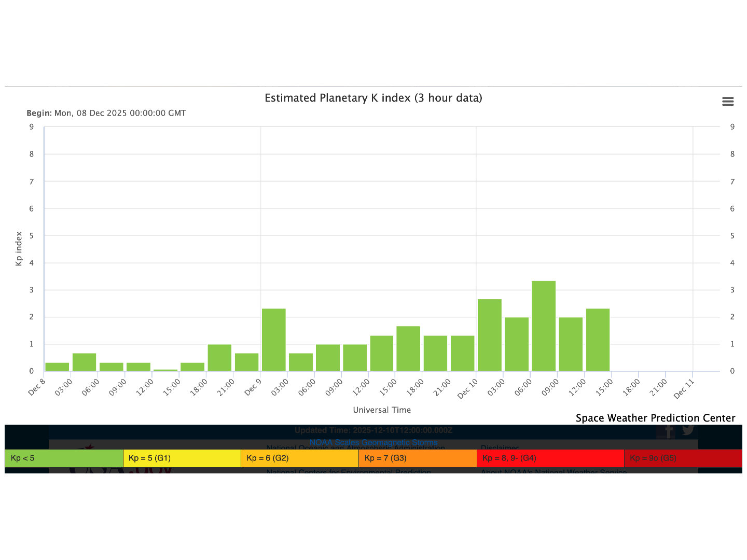Viewport: 747px width, 560px height.
Task: Click the chart title Estimated Planetary K index
Action: pos(373,98)
